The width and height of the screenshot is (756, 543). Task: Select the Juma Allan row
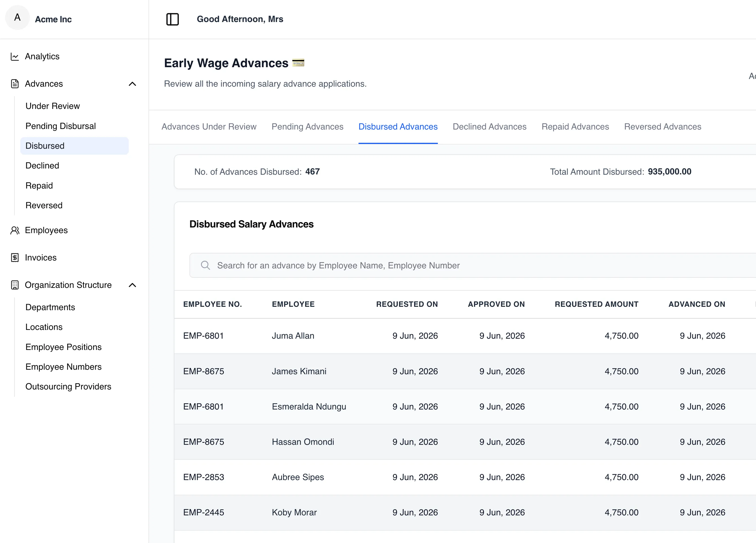(x=465, y=336)
